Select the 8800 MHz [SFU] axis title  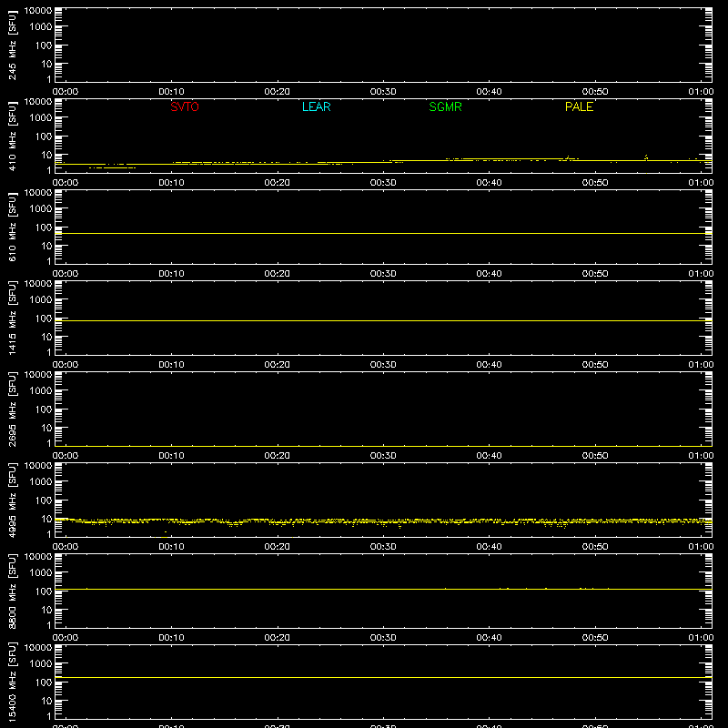12,591
